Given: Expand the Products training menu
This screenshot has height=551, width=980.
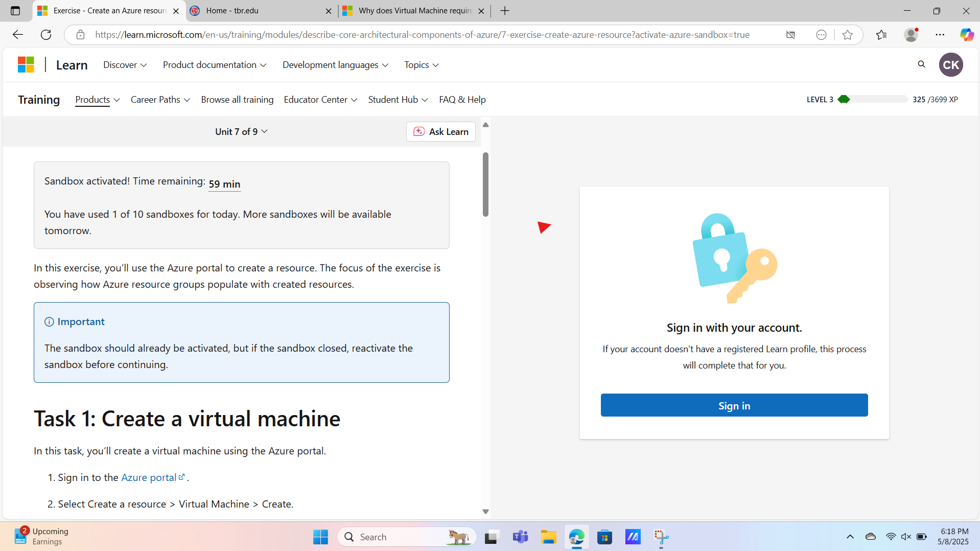Looking at the screenshot, I should (x=98, y=100).
